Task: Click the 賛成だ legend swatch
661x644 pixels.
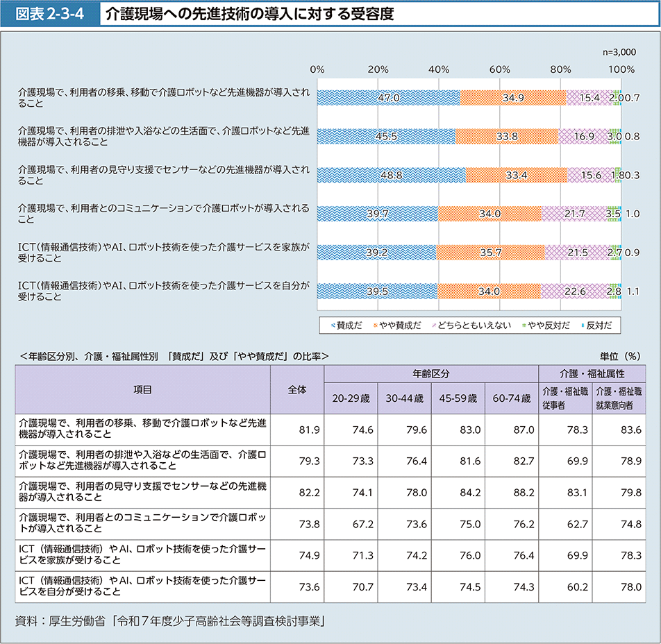Action: coord(333,325)
